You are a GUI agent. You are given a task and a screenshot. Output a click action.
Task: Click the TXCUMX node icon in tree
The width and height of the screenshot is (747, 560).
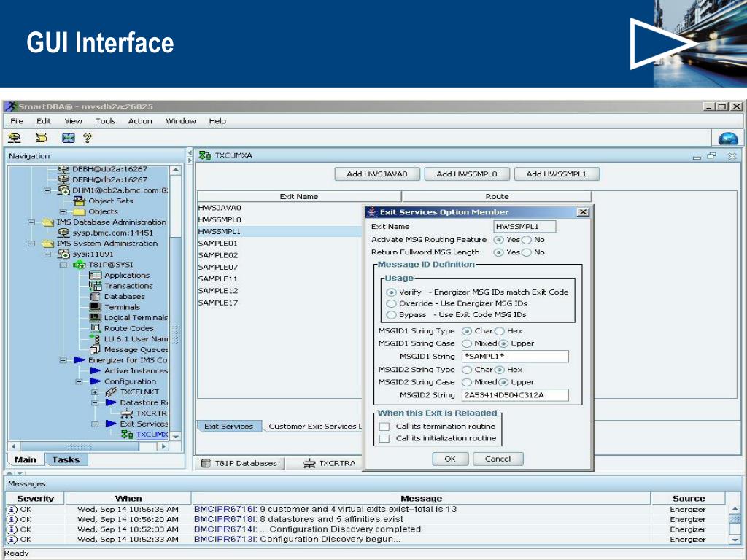tap(127, 435)
